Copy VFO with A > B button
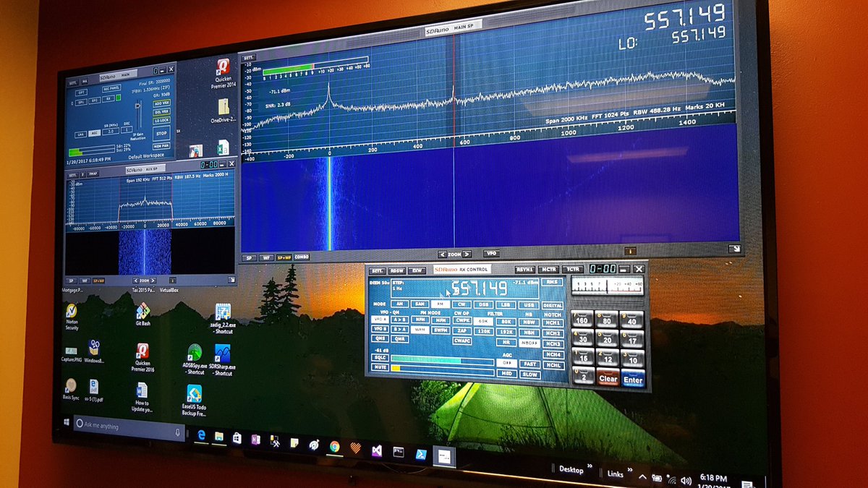The width and height of the screenshot is (868, 488). 399,320
